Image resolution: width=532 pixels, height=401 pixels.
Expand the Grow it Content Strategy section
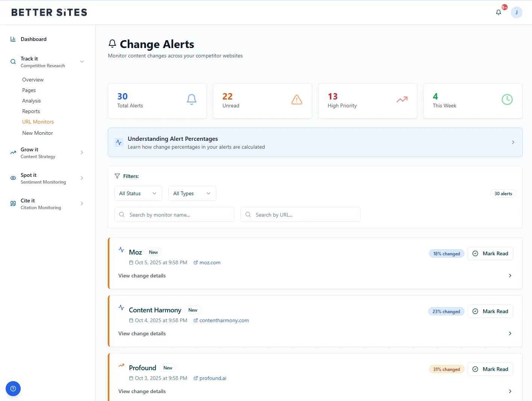point(47,152)
